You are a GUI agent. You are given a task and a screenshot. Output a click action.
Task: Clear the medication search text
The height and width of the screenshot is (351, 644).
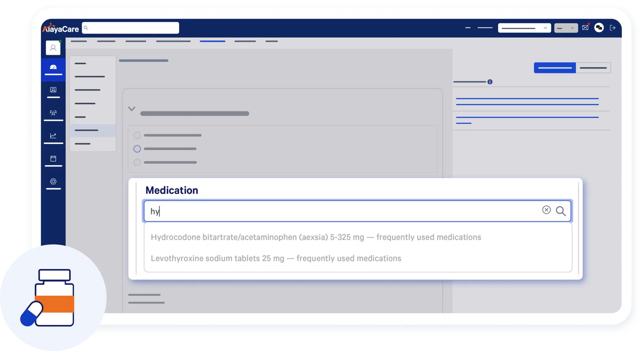[547, 210]
